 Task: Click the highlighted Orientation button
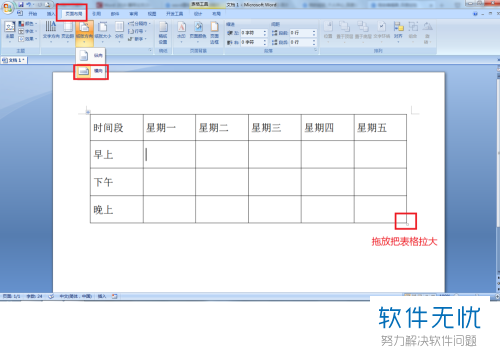[x=84, y=33]
